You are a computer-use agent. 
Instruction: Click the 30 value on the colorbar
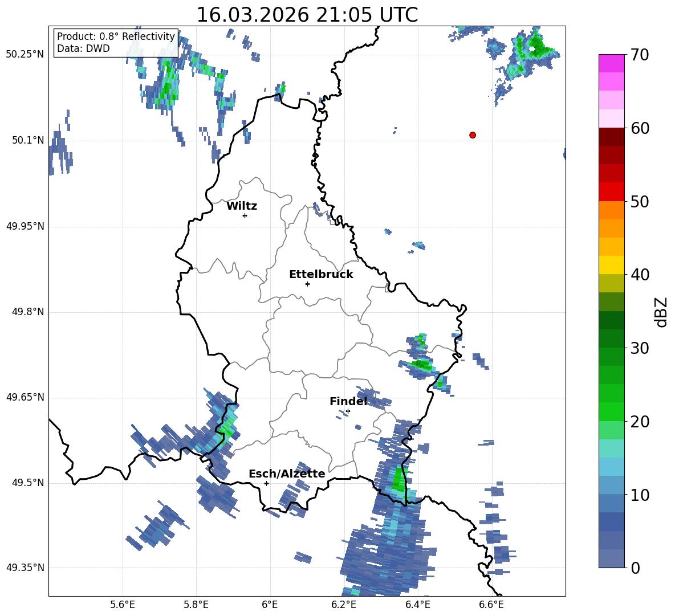point(640,348)
